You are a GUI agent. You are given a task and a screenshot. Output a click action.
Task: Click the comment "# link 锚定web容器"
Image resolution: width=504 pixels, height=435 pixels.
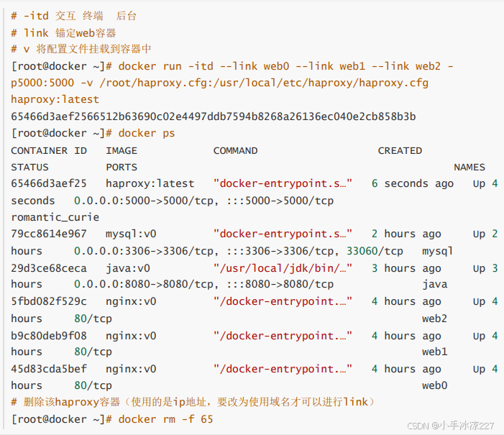coord(63,33)
